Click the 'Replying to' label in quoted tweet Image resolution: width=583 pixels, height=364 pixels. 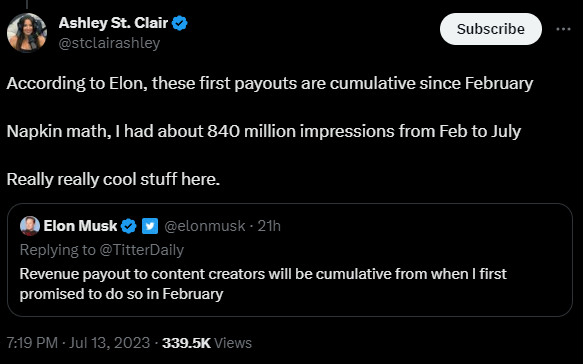58,250
